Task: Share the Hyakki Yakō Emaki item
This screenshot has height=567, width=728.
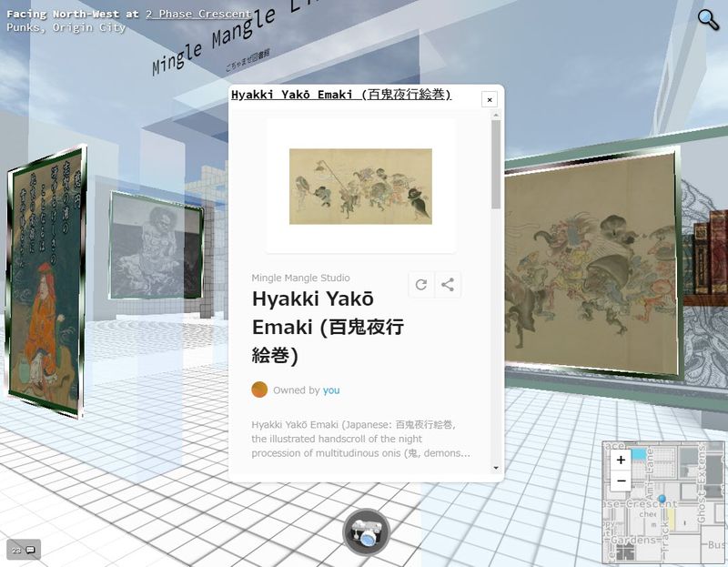Action: [448, 285]
